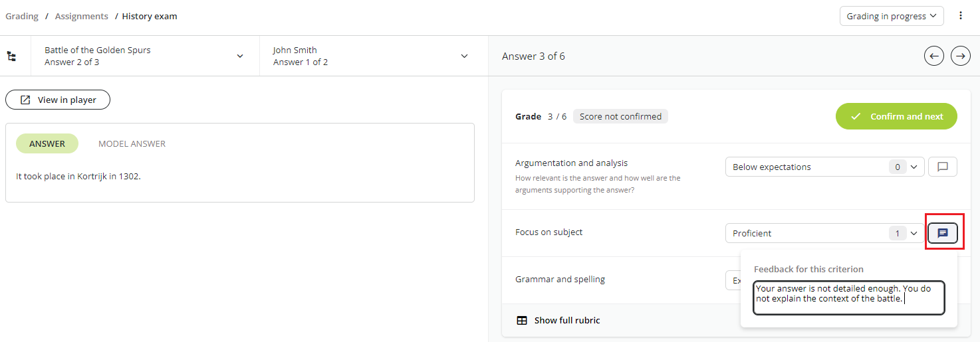Go to previous answer with left arrow
980x342 pixels.
934,56
